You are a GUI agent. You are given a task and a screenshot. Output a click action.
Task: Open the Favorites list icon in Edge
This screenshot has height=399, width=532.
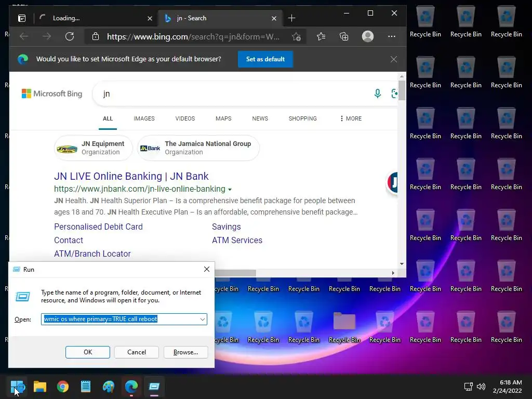pyautogui.click(x=321, y=36)
